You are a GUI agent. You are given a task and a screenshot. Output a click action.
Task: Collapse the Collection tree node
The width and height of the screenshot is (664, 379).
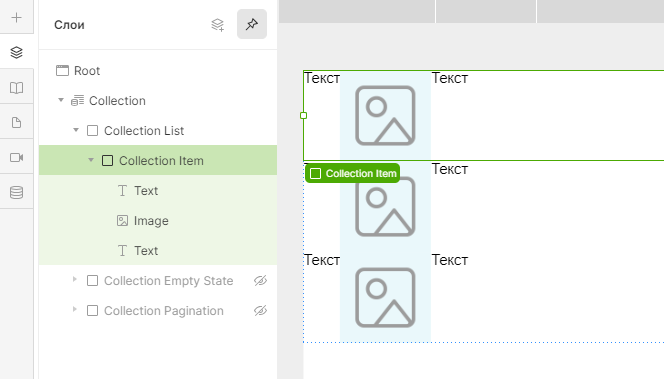pos(61,100)
